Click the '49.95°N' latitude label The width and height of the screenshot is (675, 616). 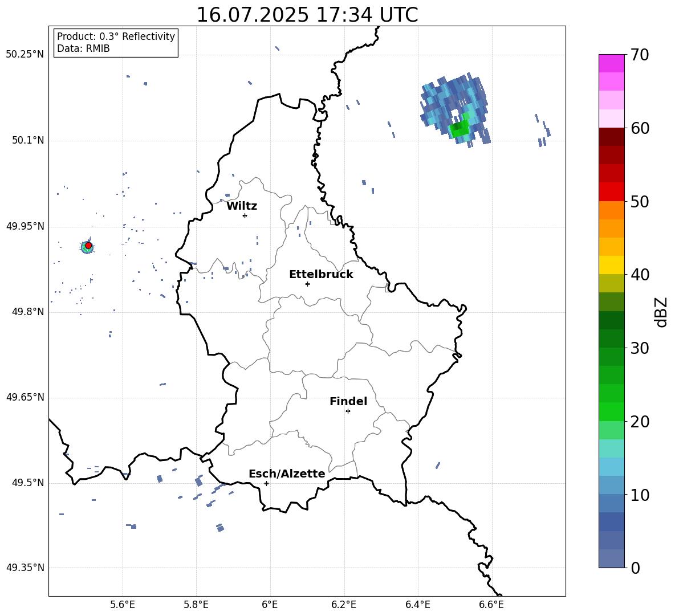tap(25, 226)
